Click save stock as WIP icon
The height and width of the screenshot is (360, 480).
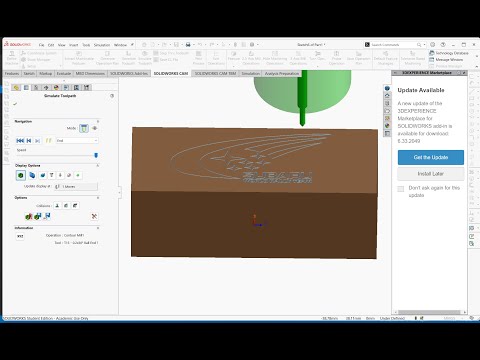[38, 217]
